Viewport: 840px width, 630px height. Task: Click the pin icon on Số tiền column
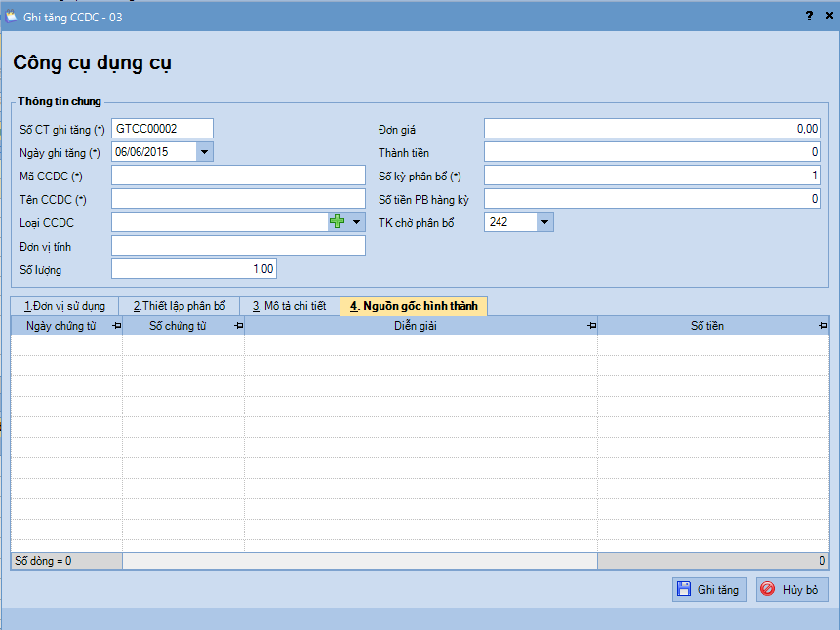click(x=822, y=326)
